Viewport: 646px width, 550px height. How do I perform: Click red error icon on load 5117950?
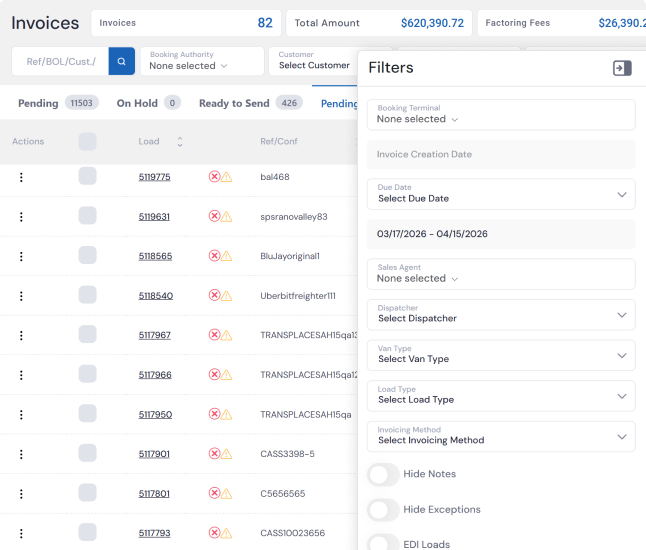pyautogui.click(x=214, y=414)
